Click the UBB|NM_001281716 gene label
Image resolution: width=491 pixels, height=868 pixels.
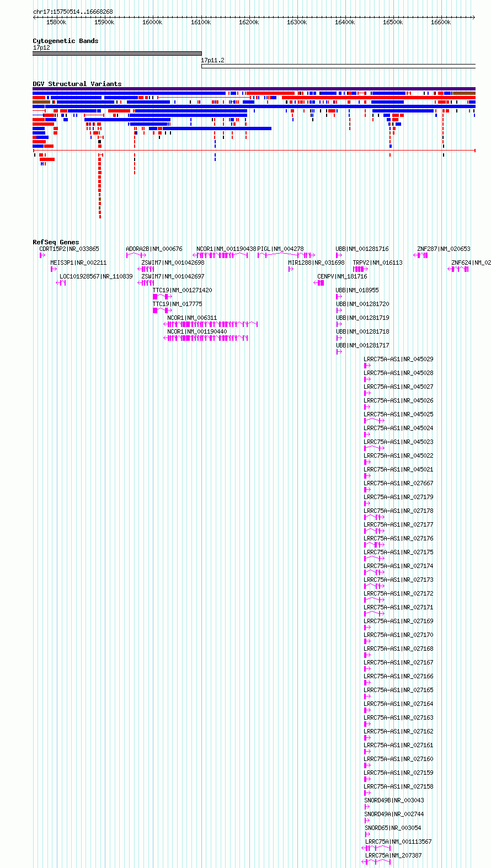[x=362, y=249]
